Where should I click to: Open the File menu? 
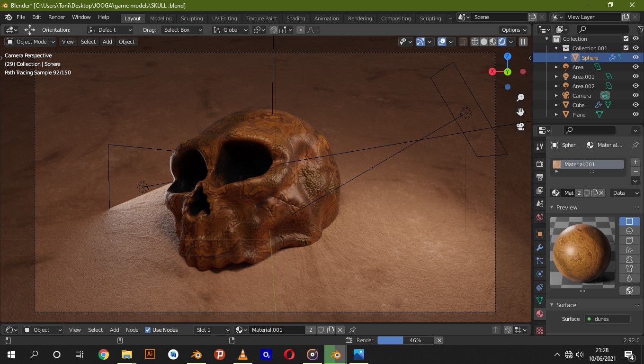pos(21,17)
